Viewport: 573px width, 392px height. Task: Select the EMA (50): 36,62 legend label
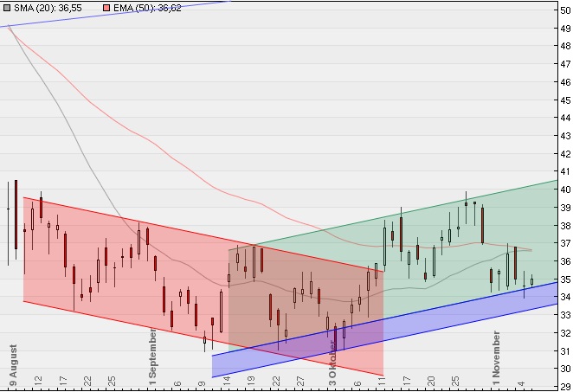click(x=147, y=8)
